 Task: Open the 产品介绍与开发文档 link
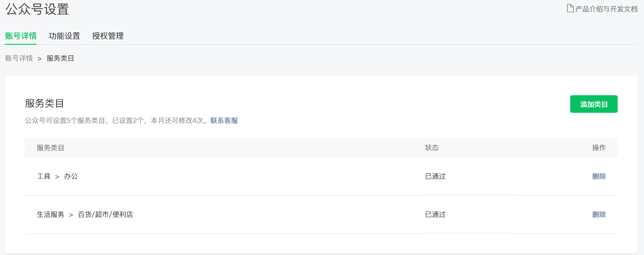[x=606, y=8]
